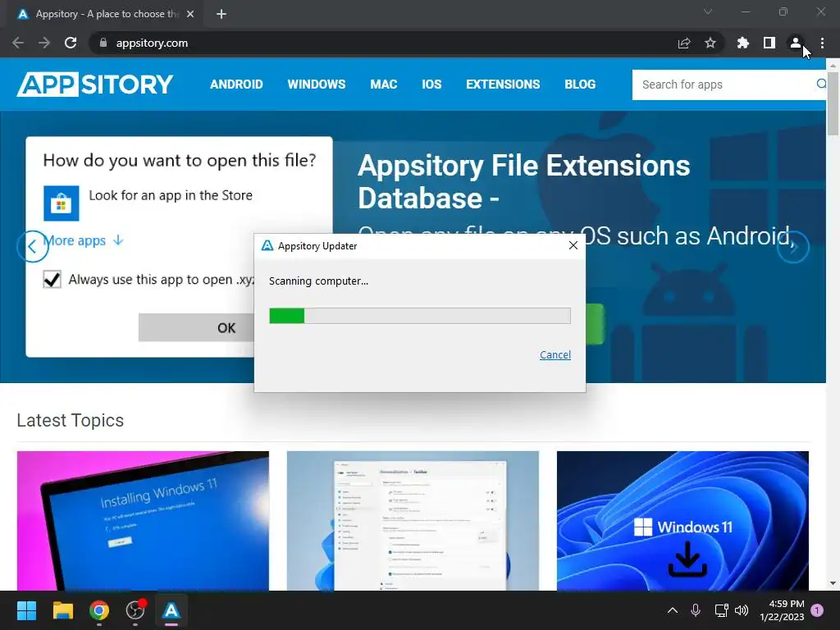Viewport: 840px width, 630px height.
Task: Switch to Appsitory Updater taskbar icon
Action: coord(171,610)
